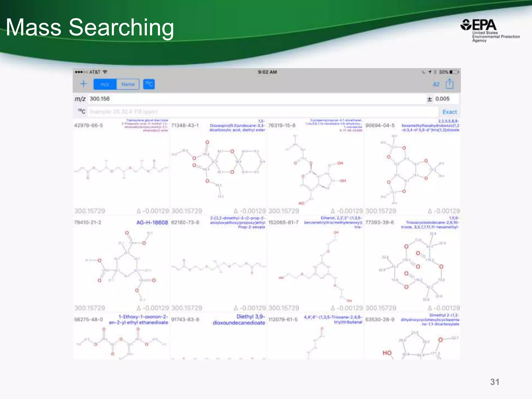This screenshot has height=399, width=532.
Task: Click Dimethyl dihydroxycyclohexyl cyclopentane dicarboxylate name
Action: pos(430,320)
